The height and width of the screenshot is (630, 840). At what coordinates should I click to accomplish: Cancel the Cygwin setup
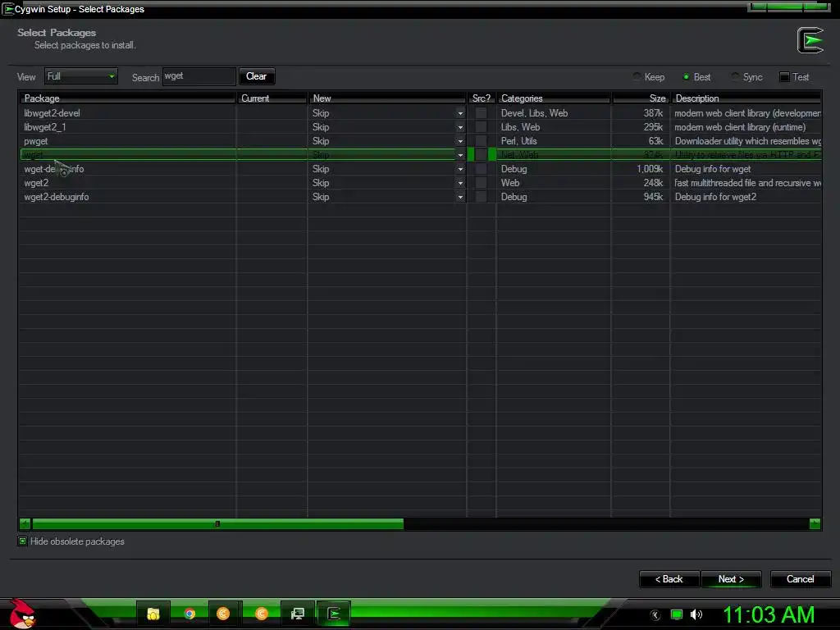tap(801, 579)
